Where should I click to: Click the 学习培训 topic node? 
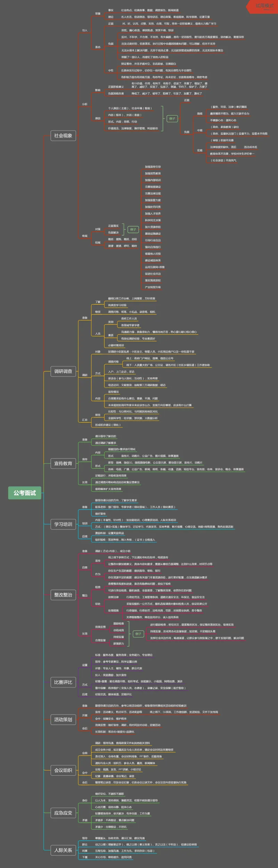point(63,524)
